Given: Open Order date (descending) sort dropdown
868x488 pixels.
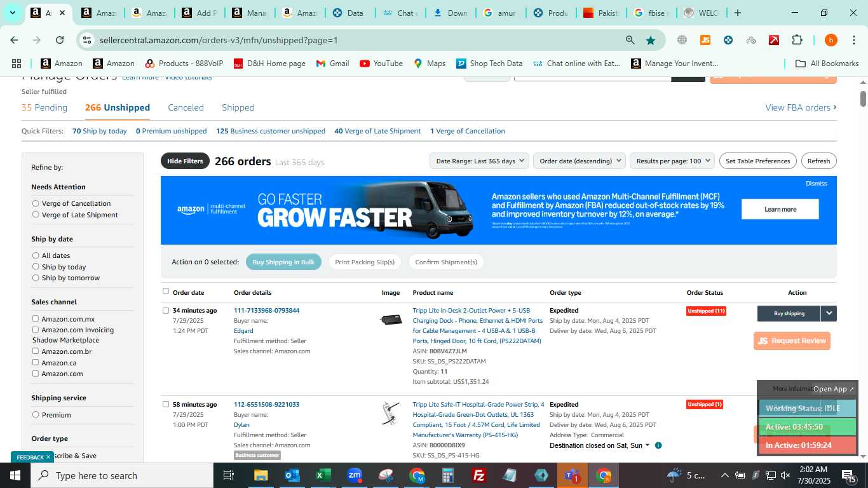Looking at the screenshot, I should pyautogui.click(x=580, y=161).
